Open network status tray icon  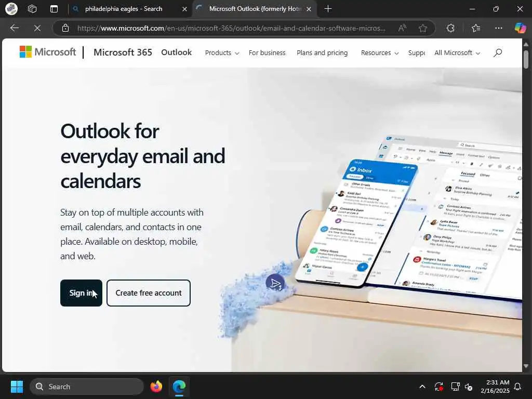pyautogui.click(x=455, y=387)
